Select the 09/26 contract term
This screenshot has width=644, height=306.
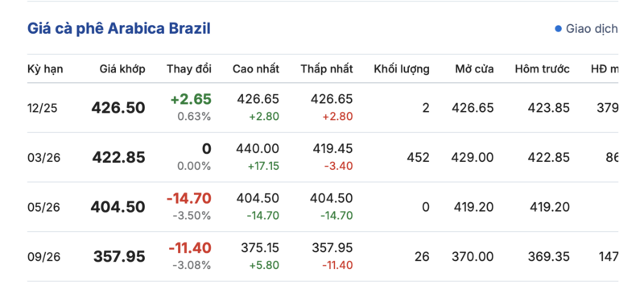43,257
